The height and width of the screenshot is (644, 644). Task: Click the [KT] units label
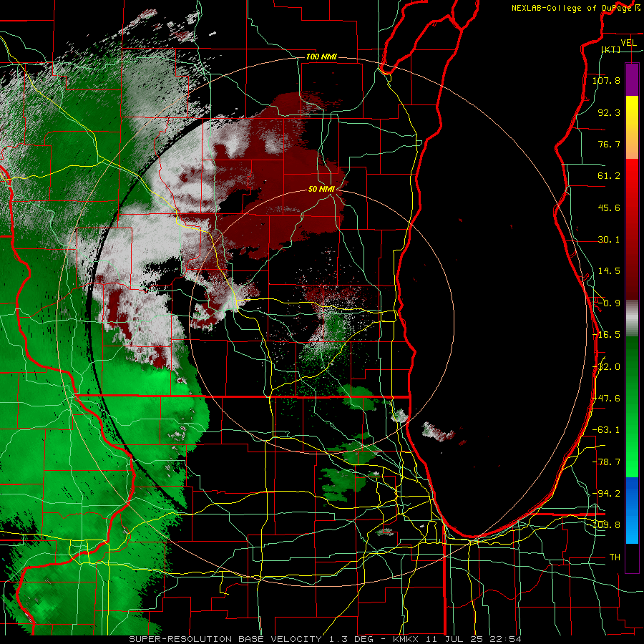611,49
